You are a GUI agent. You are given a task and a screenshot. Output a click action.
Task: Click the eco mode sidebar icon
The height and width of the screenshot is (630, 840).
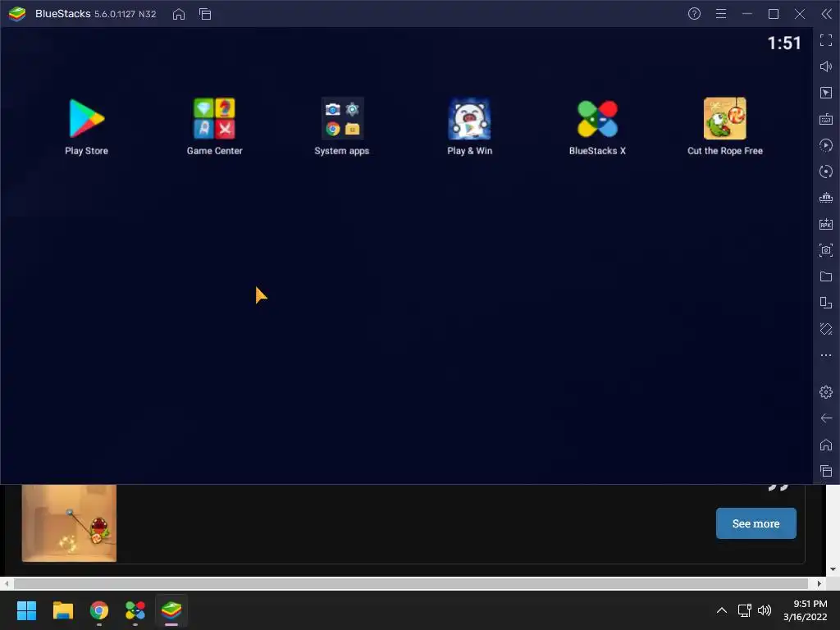pos(826,329)
